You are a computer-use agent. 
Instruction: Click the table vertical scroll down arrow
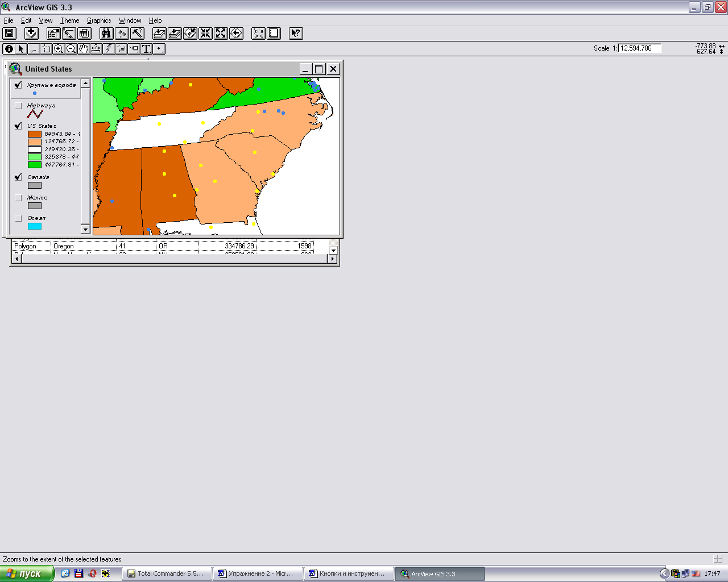click(x=333, y=250)
